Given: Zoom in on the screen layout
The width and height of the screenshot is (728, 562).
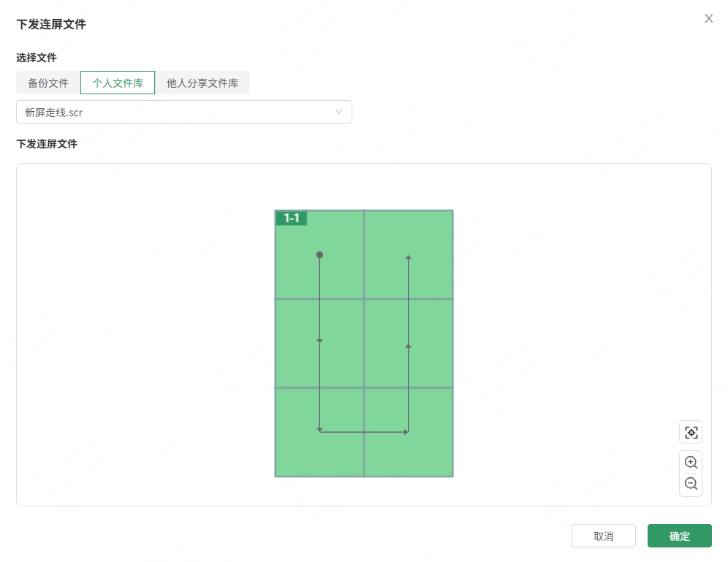Looking at the screenshot, I should coord(691,462).
